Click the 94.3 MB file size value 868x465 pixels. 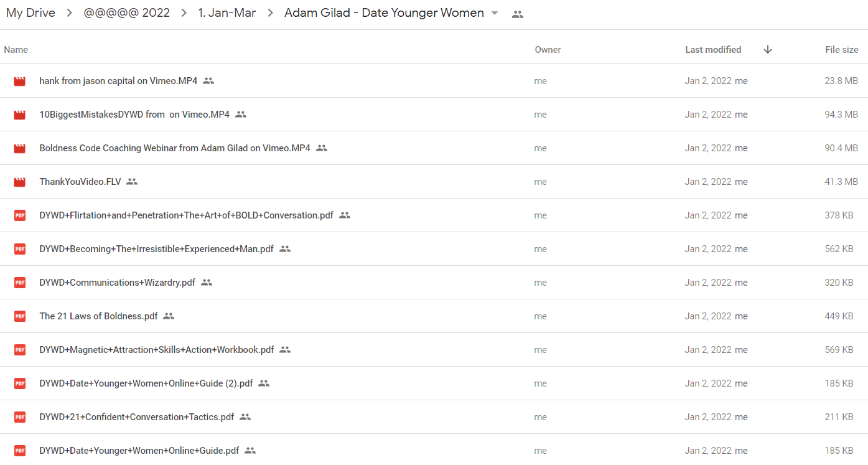841,115
